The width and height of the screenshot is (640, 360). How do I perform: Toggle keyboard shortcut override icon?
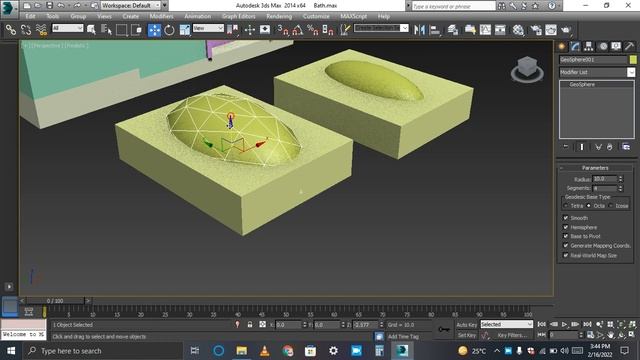(x=265, y=30)
